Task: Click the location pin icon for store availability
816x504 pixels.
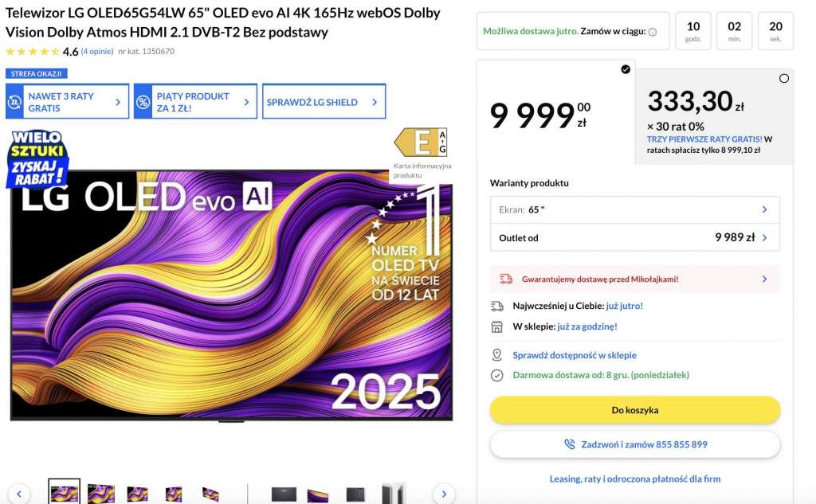Action: 498,355
